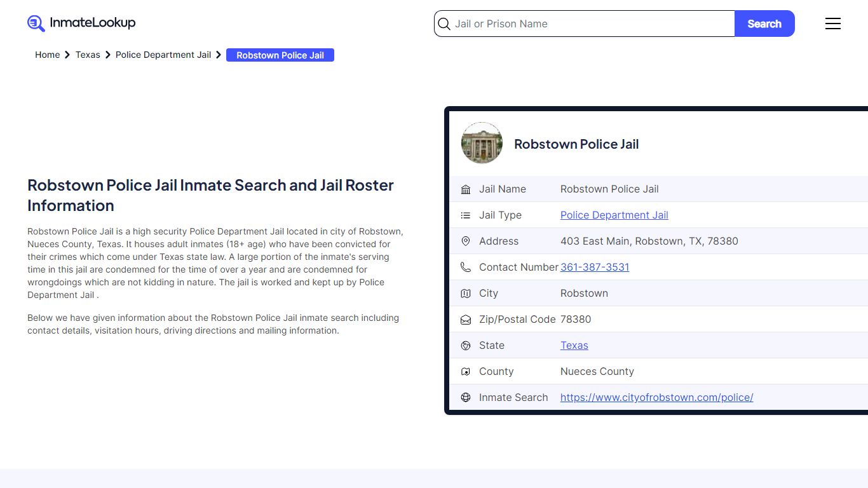Viewport: 868px width, 488px height.
Task: Click the county marker icon beside County
Action: tap(466, 371)
